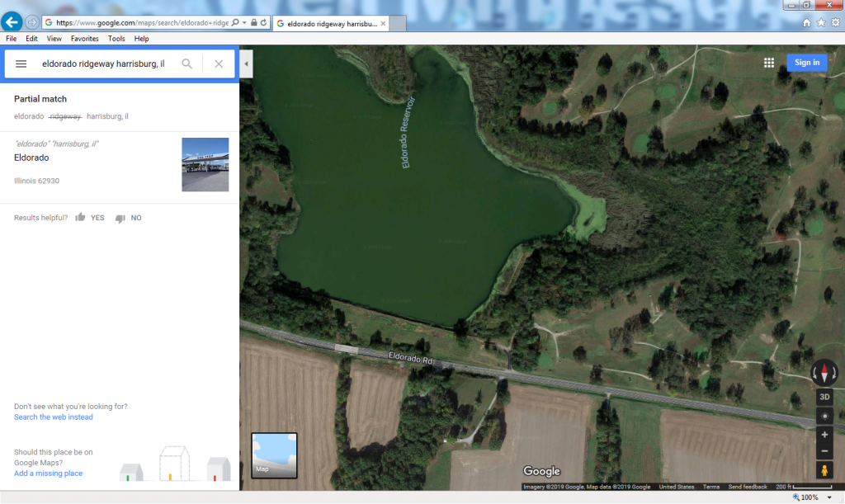This screenshot has height=504, width=845.
Task: Open the browser zoom level dropdown
Action: pos(829,497)
